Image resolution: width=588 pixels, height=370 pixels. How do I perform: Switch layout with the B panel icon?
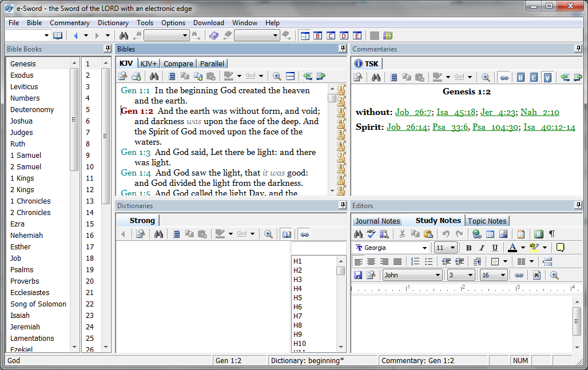pyautogui.click(x=318, y=35)
